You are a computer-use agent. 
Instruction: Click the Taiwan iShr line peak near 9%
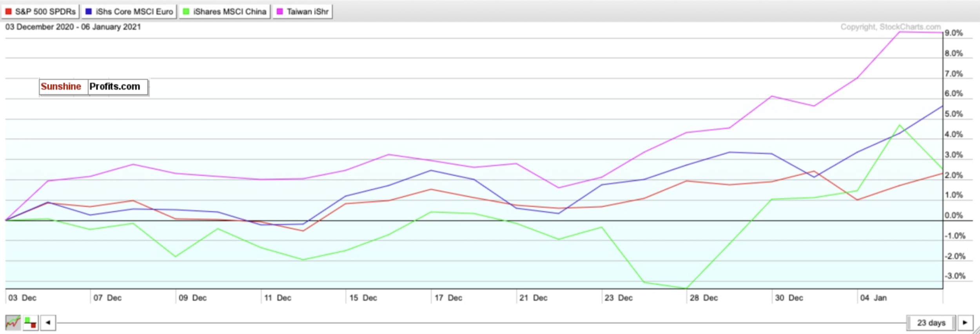tap(900, 32)
